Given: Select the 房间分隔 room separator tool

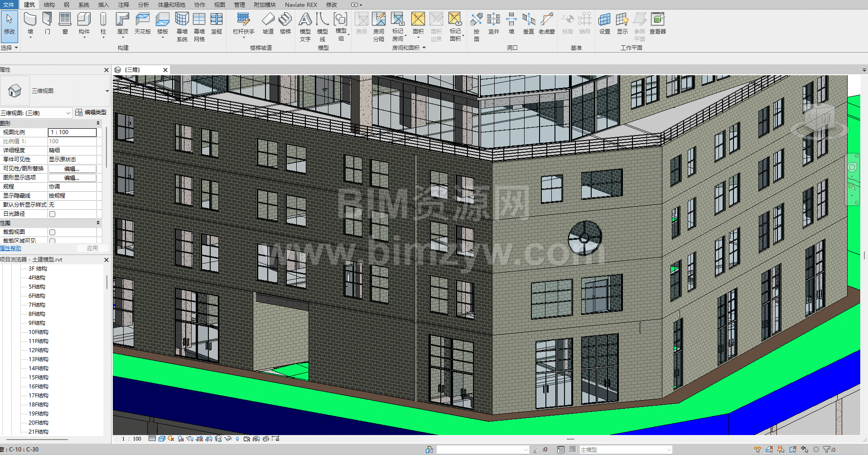Looking at the screenshot, I should (379, 27).
